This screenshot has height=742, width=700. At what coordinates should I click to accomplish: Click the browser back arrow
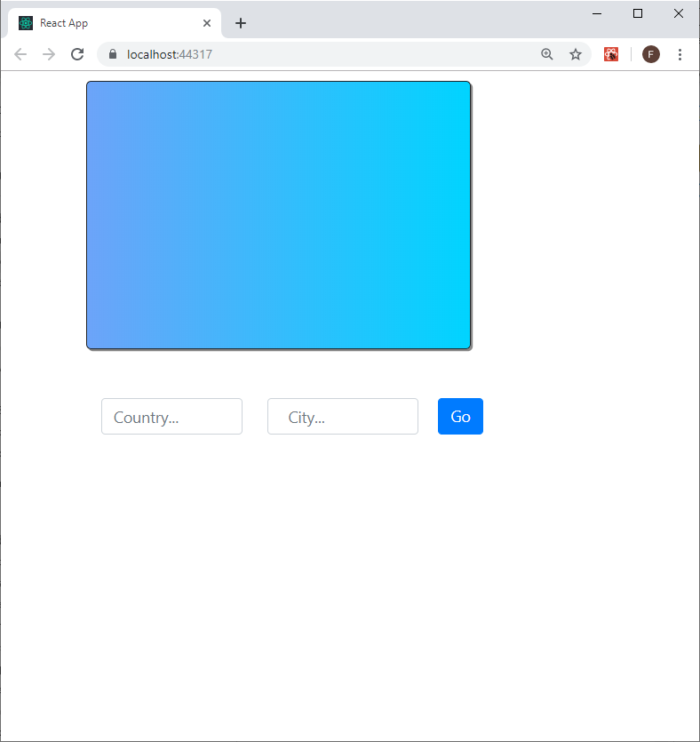(20, 54)
